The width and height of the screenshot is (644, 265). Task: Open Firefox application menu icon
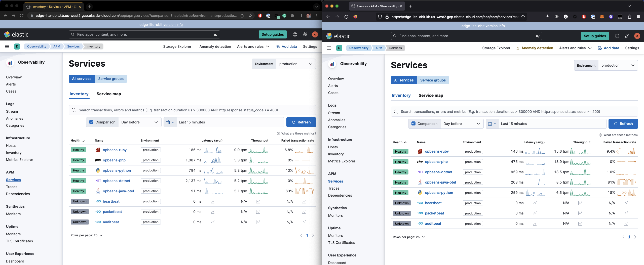[638, 17]
